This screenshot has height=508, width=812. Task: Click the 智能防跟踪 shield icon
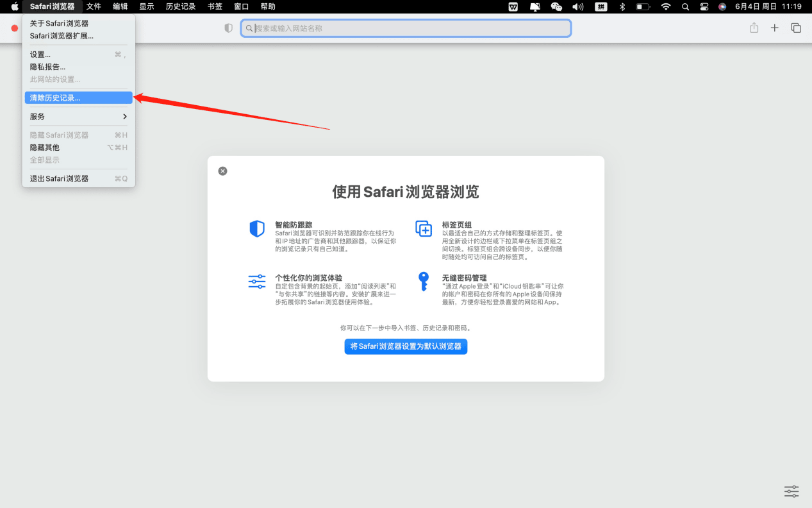(x=257, y=229)
